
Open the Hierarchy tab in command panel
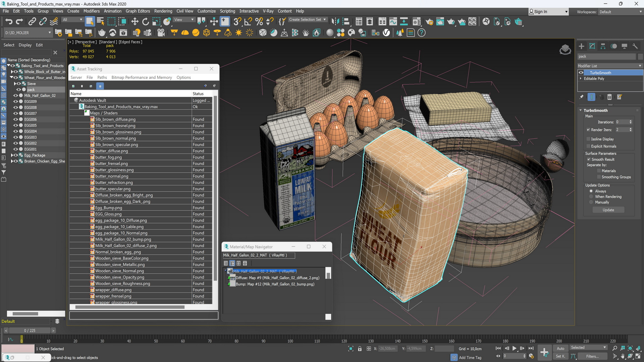[603, 46]
